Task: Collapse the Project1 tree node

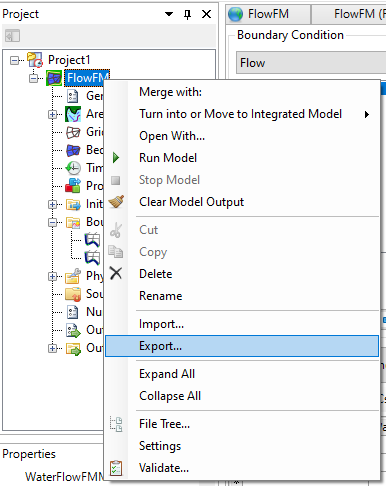Action: point(14,60)
